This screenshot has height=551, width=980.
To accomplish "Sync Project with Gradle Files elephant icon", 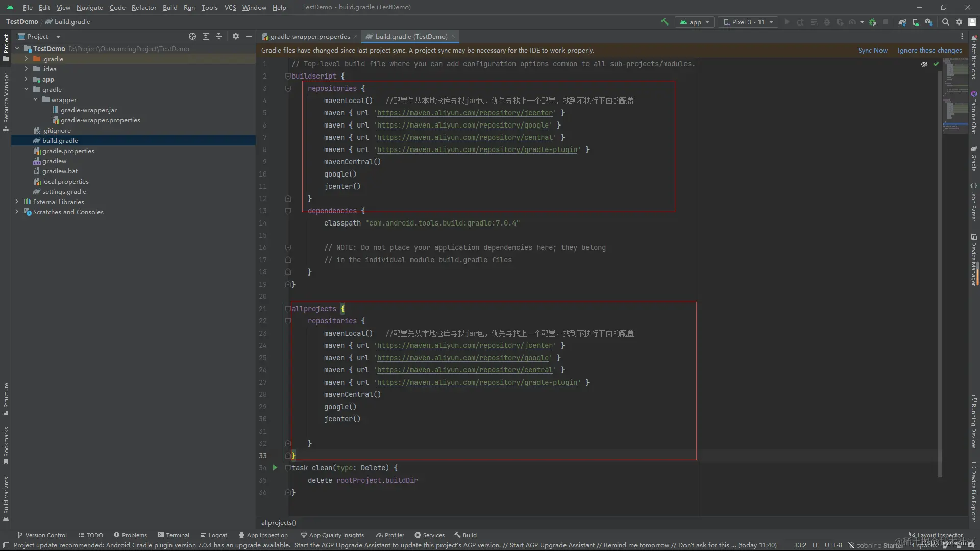I will pyautogui.click(x=902, y=22).
